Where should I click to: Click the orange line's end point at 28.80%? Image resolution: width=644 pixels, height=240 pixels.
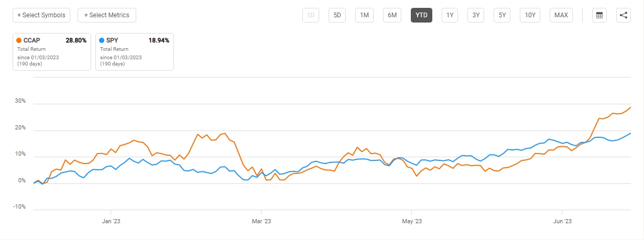(630, 107)
